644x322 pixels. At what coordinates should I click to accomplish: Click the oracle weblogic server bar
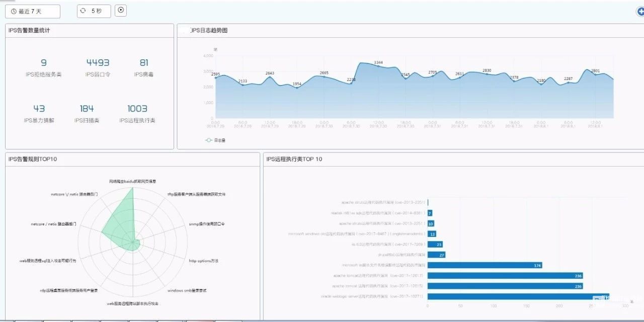518,296
